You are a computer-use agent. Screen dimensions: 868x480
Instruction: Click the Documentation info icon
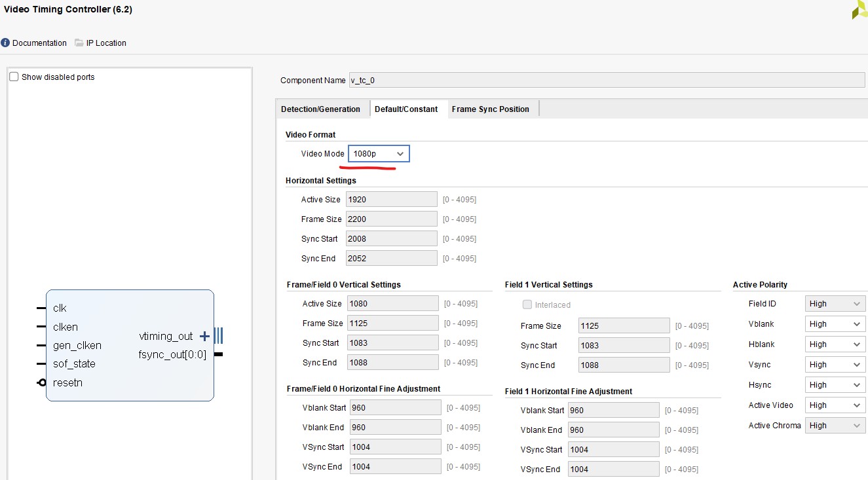(6, 43)
